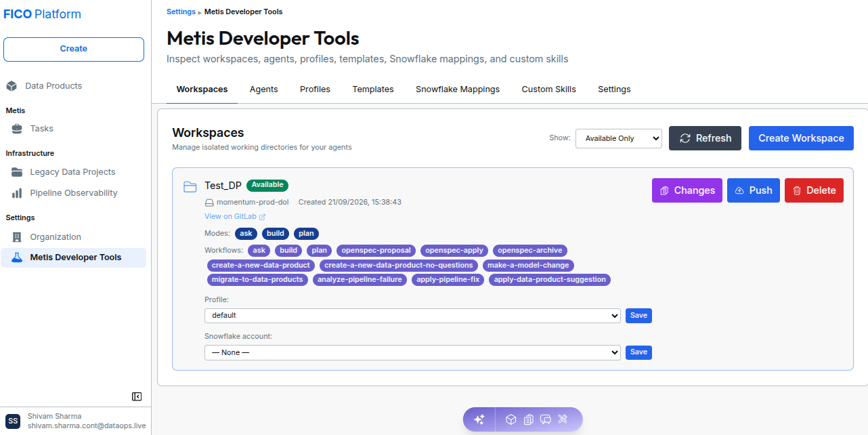
Task: Click the Settings breadcrumb link
Action: click(181, 12)
